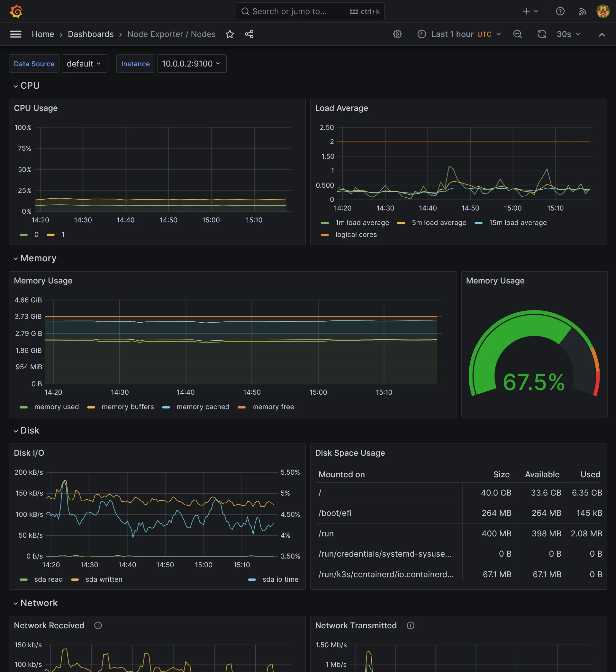Open the Instance 10.0.0.2:9100 dropdown
Screen dimensions: 616x672
point(191,64)
